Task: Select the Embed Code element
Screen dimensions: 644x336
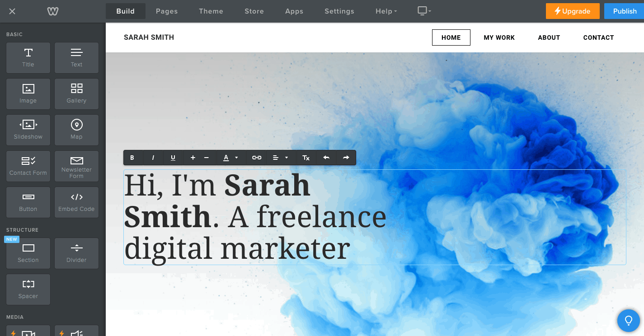Action: click(x=76, y=202)
